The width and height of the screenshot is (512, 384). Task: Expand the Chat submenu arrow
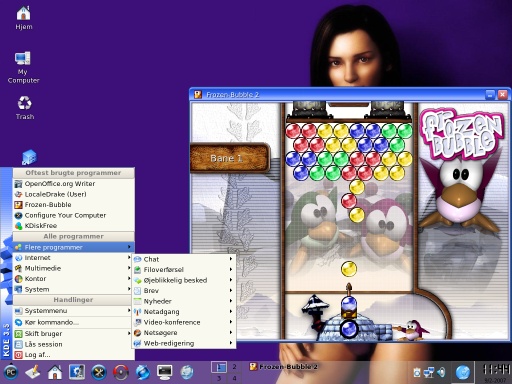[x=231, y=259]
